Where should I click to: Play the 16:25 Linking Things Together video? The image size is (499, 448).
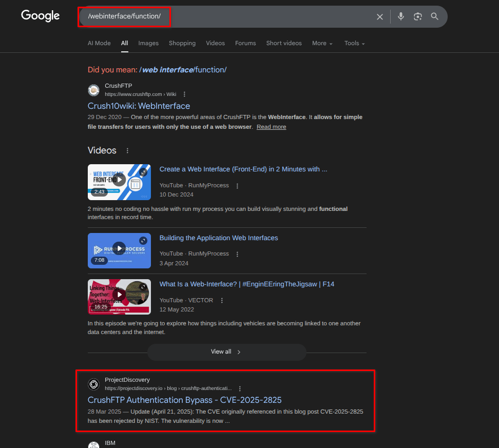119,295
